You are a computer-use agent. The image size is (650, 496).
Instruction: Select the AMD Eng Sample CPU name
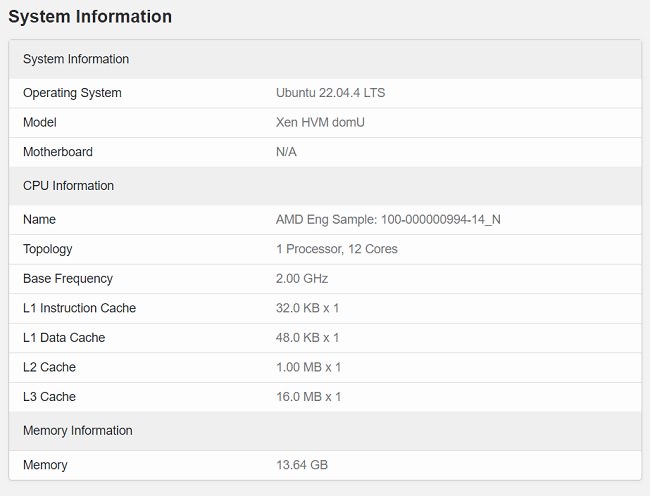388,219
